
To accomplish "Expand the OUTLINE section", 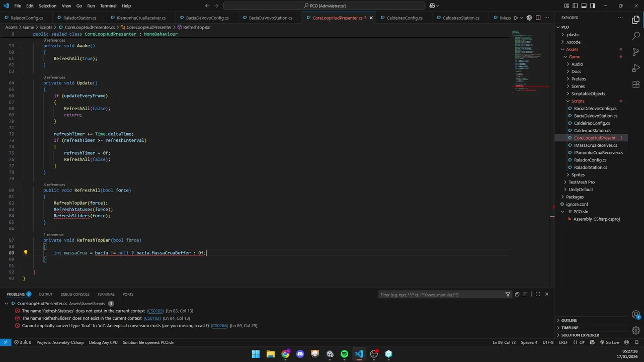I will (591, 320).
